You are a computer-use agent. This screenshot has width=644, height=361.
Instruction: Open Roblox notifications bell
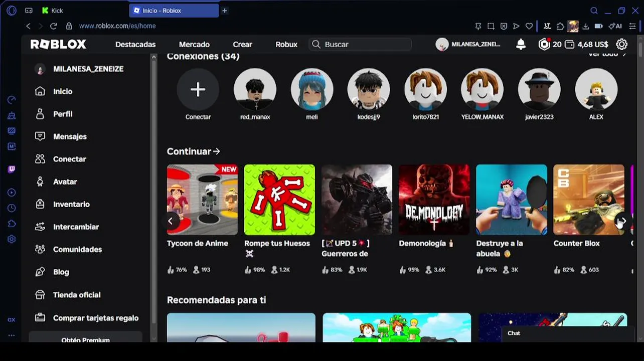pyautogui.click(x=521, y=44)
